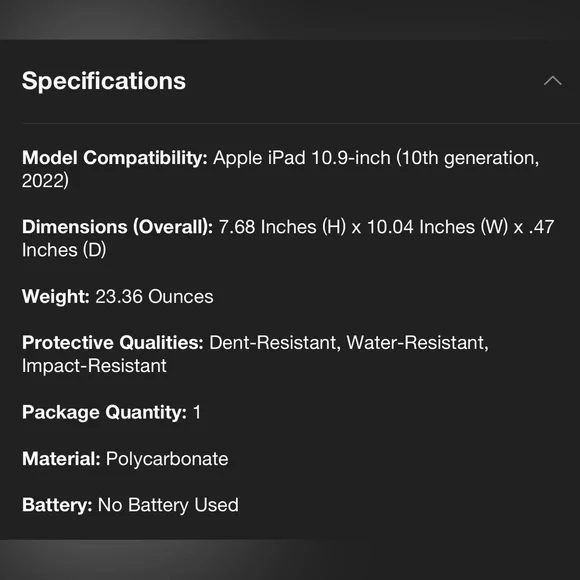Click the Model Compatibility label
The image size is (580, 580).
click(x=115, y=158)
